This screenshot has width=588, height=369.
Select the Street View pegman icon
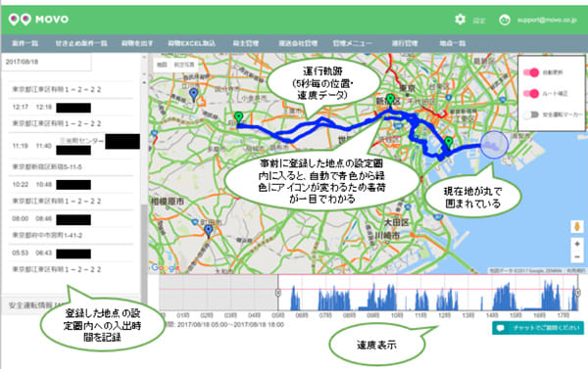tap(577, 227)
